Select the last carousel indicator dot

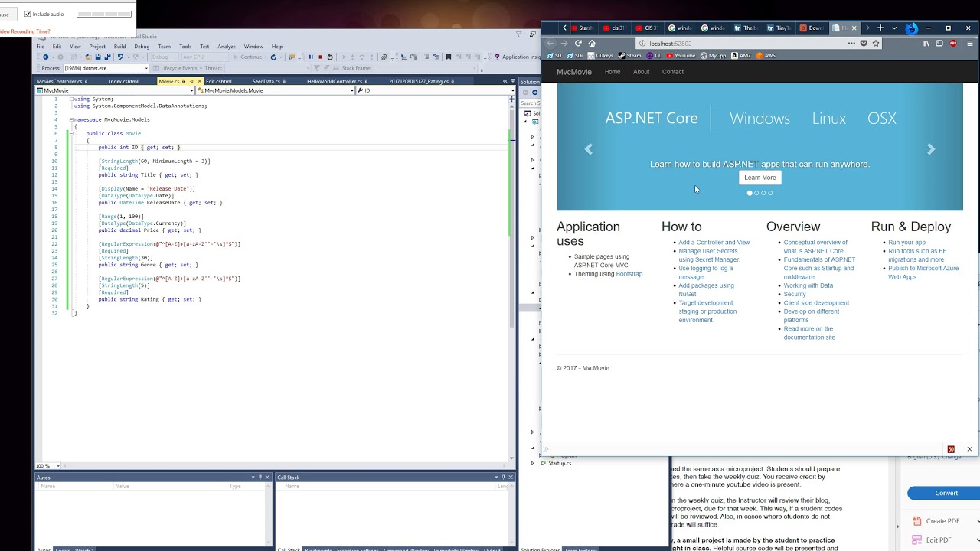770,193
